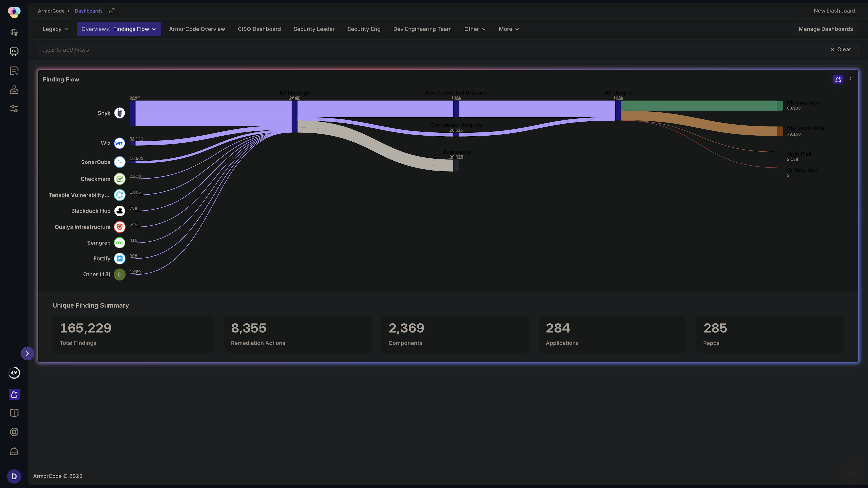Click the SonarQube source icon
Screen dimensions: 868x488
(x=120, y=162)
